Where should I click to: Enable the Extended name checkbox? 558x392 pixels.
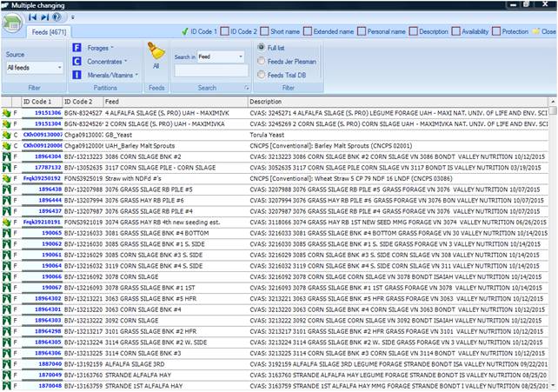[308, 31]
